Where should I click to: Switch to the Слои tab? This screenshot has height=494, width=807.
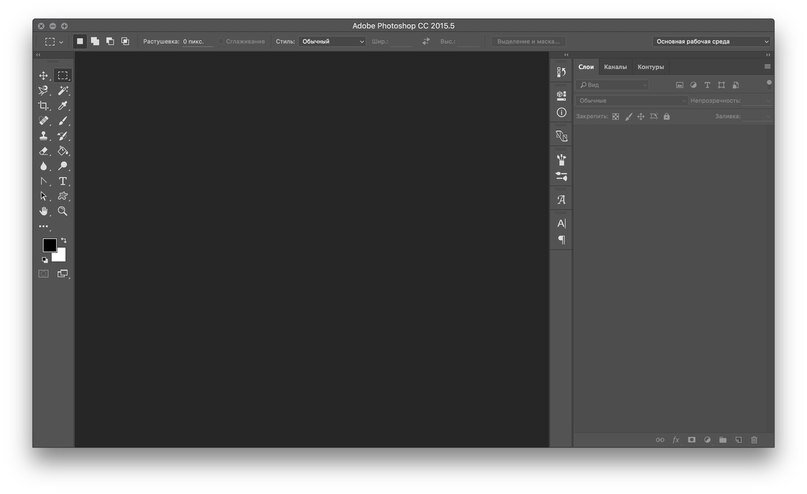pos(586,67)
